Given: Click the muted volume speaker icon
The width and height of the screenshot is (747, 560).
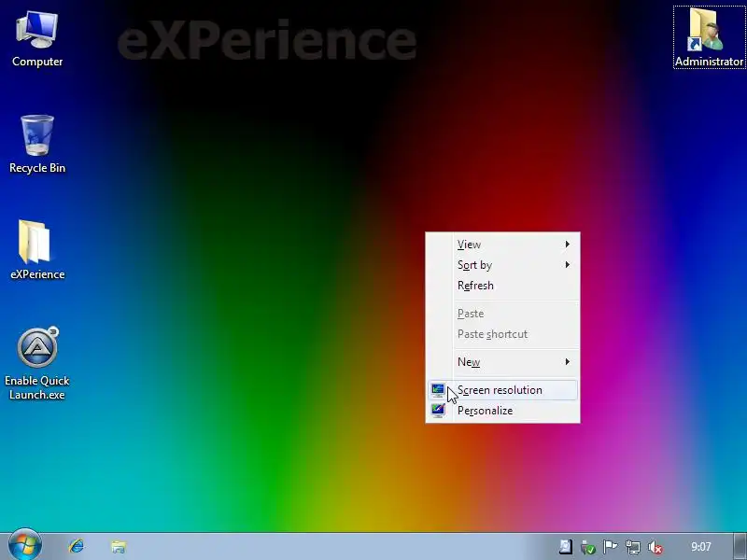Looking at the screenshot, I should coord(655,547).
